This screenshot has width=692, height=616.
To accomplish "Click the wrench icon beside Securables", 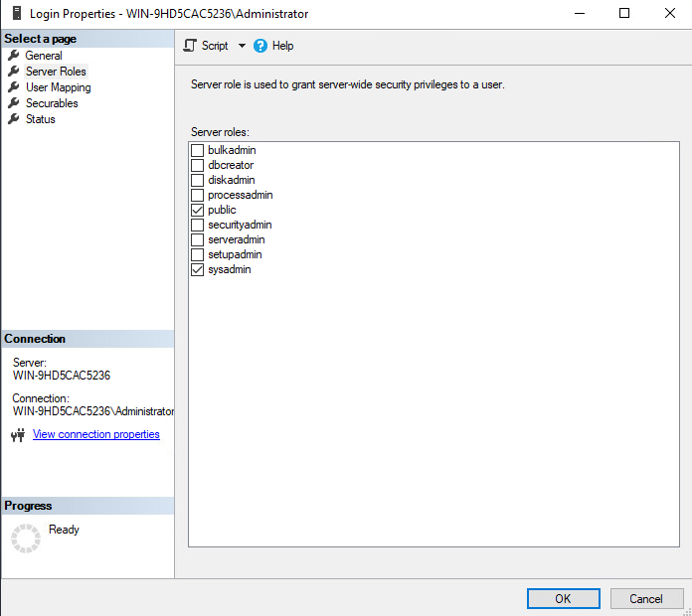I will point(14,102).
